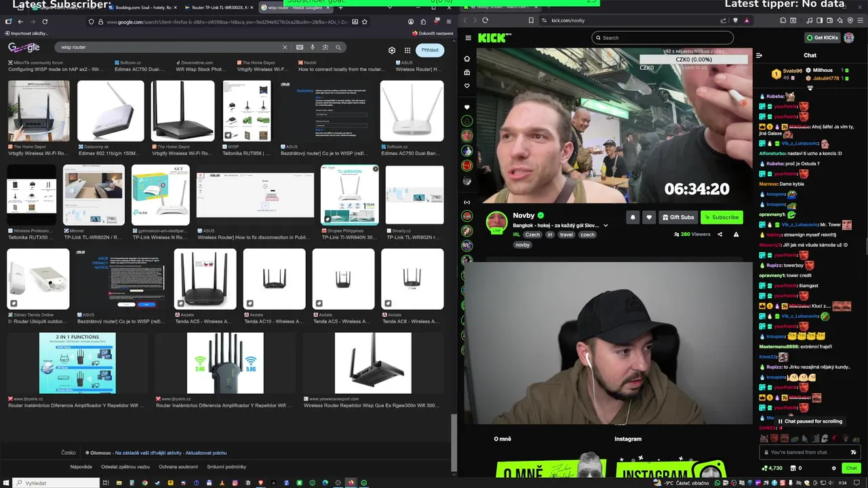Image resolution: width=868 pixels, height=488 pixels.
Task: Click the novby stream tag
Action: point(522,245)
